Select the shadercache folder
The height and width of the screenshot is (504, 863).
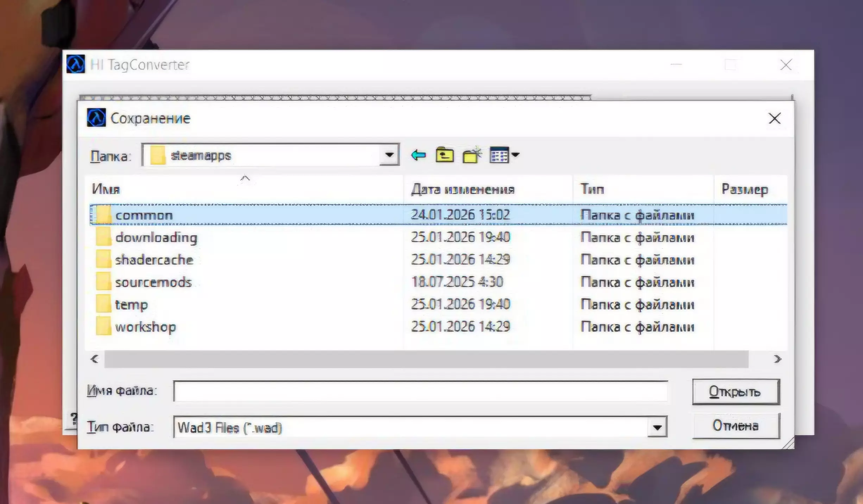pyautogui.click(x=154, y=260)
